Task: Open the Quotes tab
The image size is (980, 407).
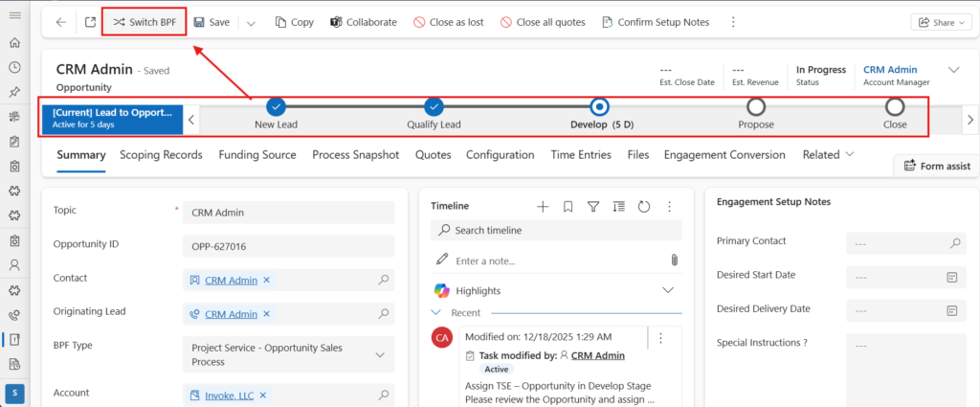Action: (433, 154)
